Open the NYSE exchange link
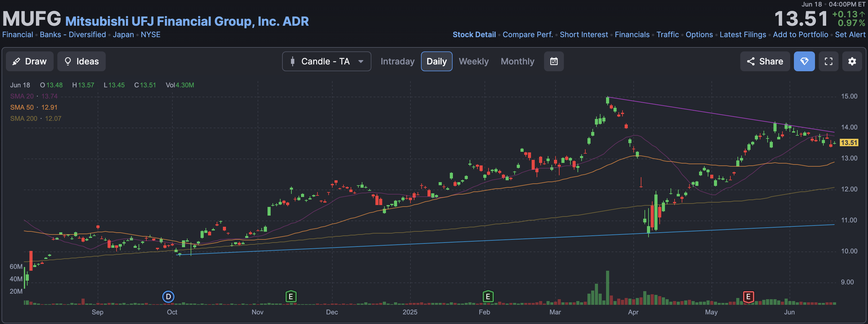 pos(150,35)
